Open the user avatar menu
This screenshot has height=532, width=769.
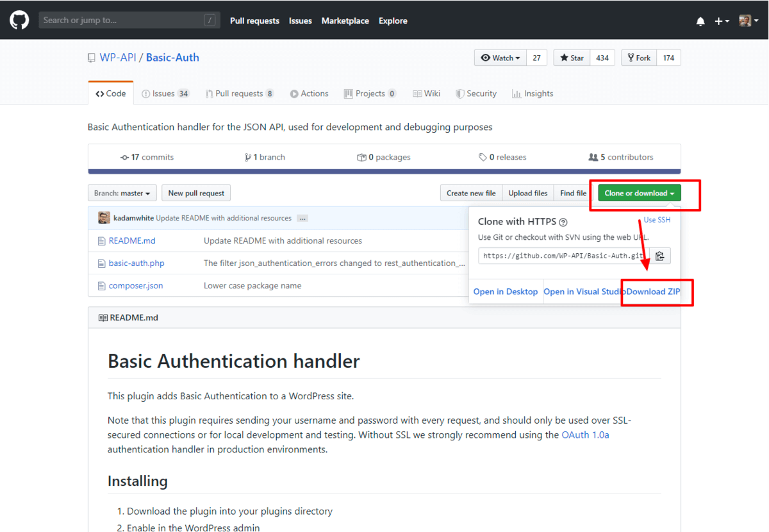coord(748,21)
